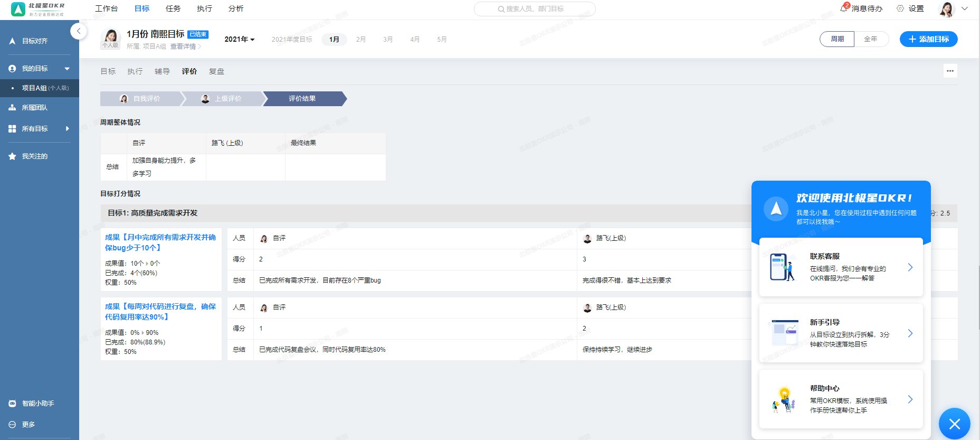Screen dimensions: 980x440
Task: Go to the 自我评价 step
Action: pyautogui.click(x=141, y=99)
